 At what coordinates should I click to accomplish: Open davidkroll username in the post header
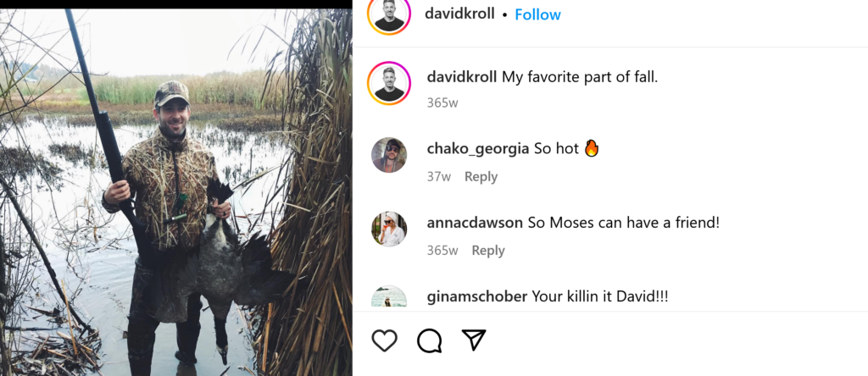[x=459, y=14]
